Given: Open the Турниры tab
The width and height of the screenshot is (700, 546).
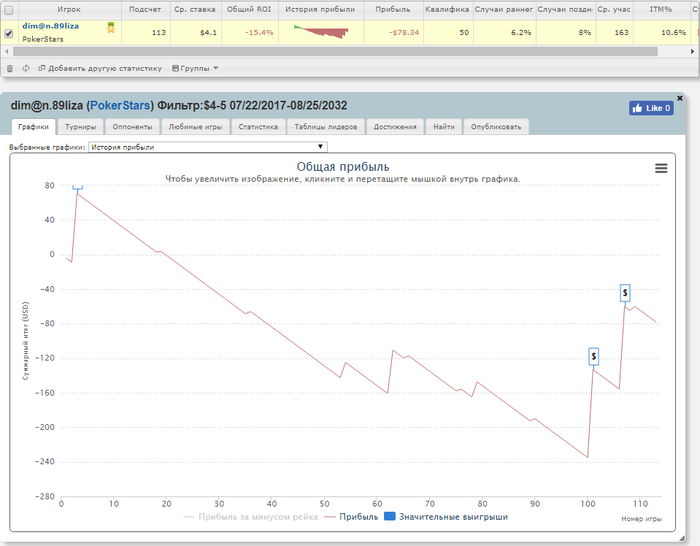Looking at the screenshot, I should (81, 127).
